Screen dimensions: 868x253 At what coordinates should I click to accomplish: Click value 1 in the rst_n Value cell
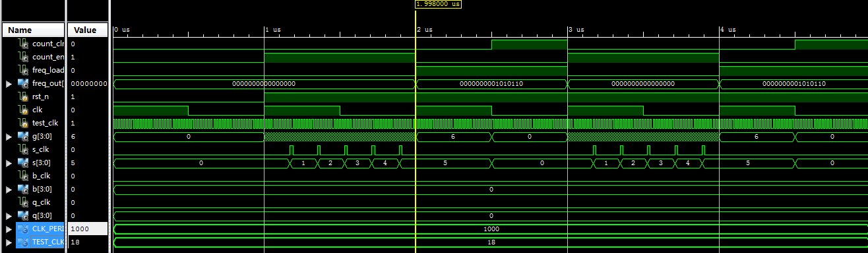pos(73,96)
